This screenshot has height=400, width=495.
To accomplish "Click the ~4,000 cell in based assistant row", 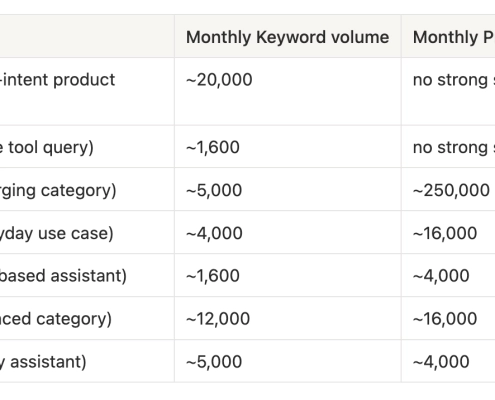I will click(448, 275).
